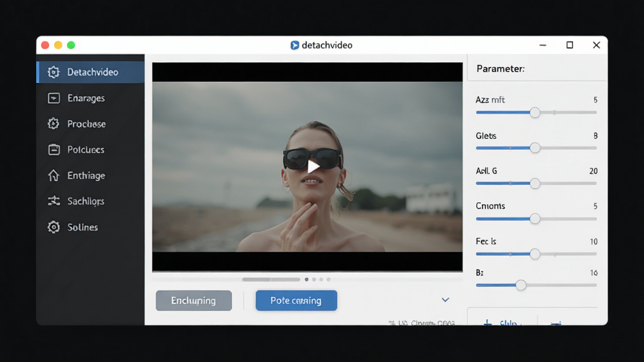The width and height of the screenshot is (644, 362).
Task: Click the Enthiage home icon
Action: [53, 175]
